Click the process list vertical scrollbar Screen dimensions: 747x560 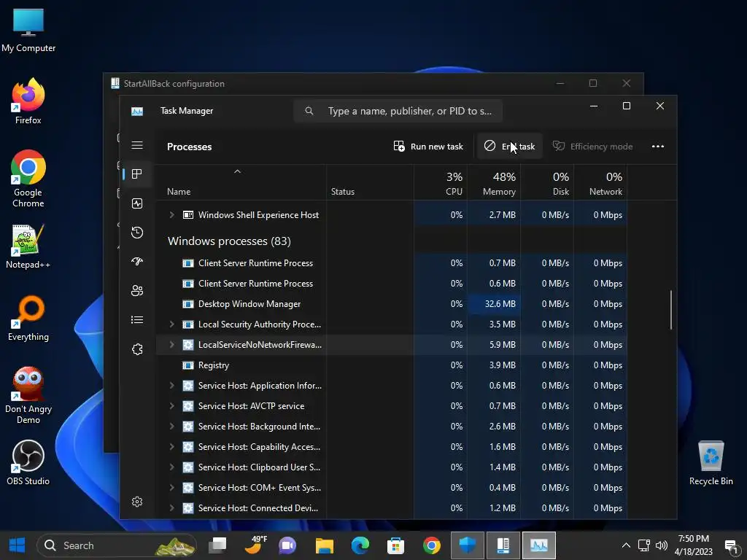click(671, 309)
